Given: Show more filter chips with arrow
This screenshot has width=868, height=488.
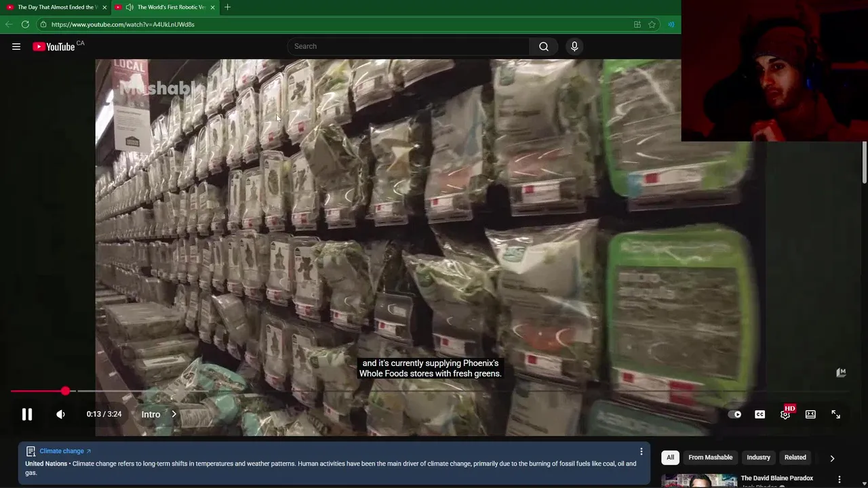Looking at the screenshot, I should (832, 458).
